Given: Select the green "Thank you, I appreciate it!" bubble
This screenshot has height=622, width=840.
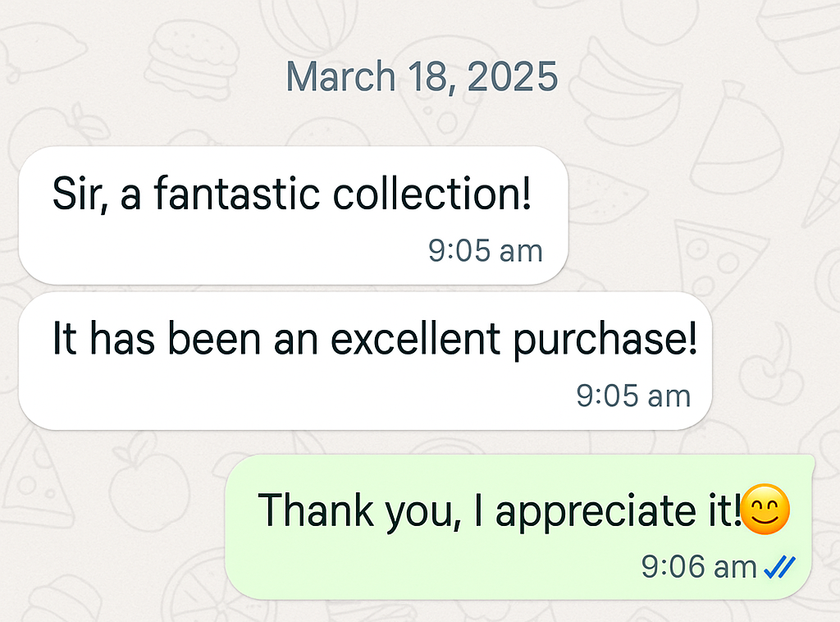Looking at the screenshot, I should click(519, 526).
